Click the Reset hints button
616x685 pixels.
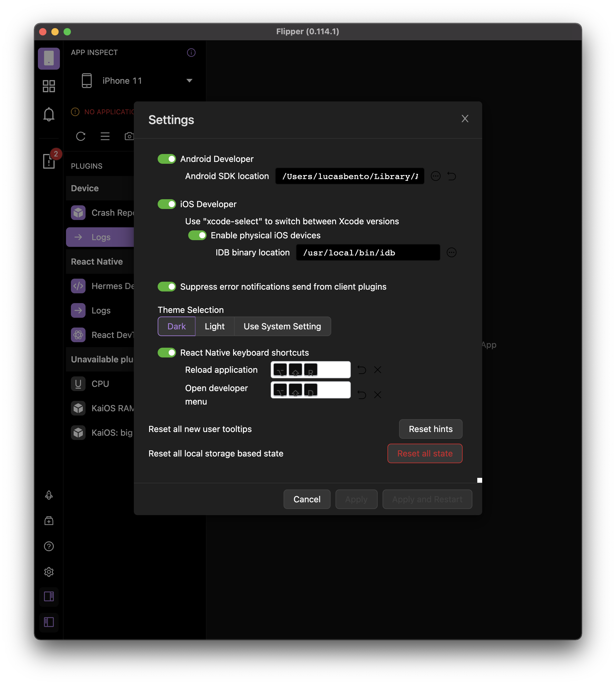pos(430,429)
